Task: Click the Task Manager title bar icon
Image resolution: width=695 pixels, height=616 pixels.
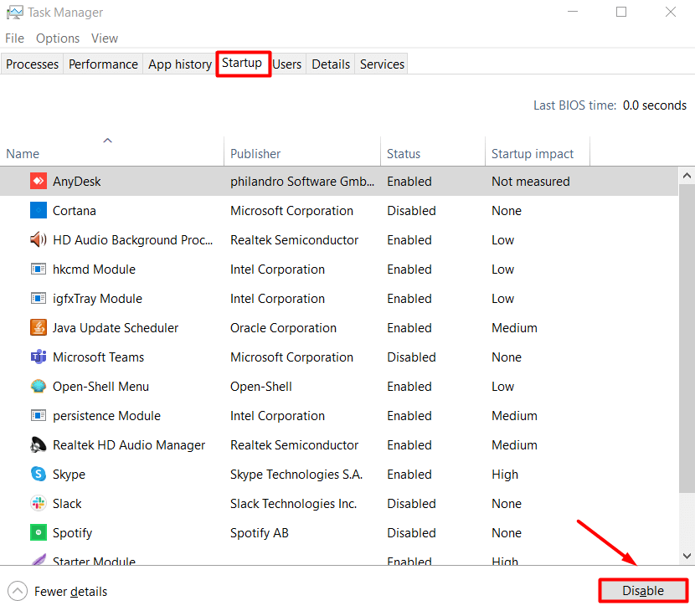Action: point(14,13)
